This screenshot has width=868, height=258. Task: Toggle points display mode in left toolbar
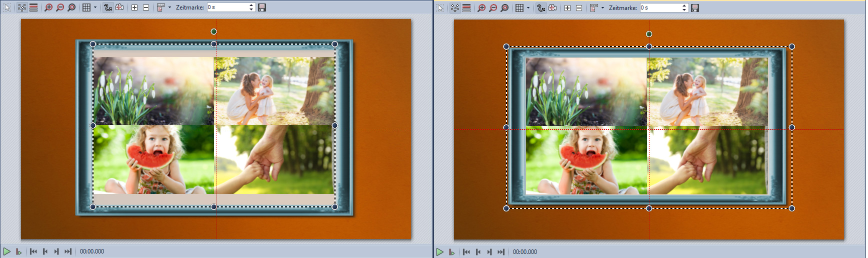(x=22, y=8)
